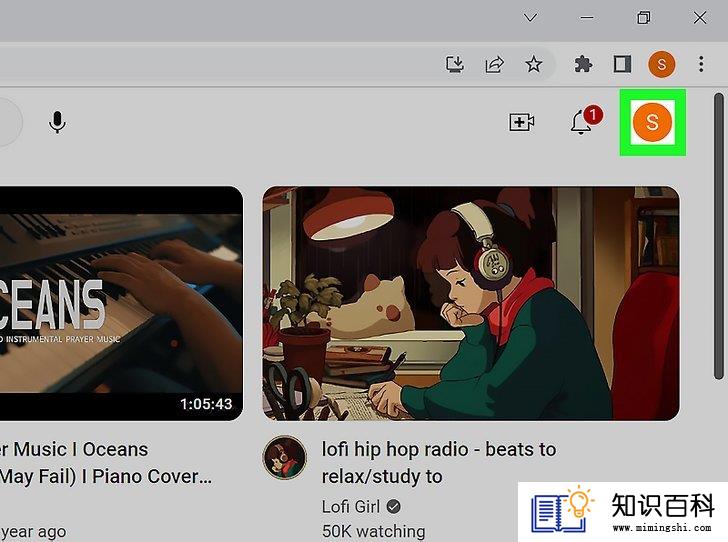Image resolution: width=728 pixels, height=542 pixels.
Task: Click the page vertical scrollbar
Action: pyautogui.click(x=719, y=236)
